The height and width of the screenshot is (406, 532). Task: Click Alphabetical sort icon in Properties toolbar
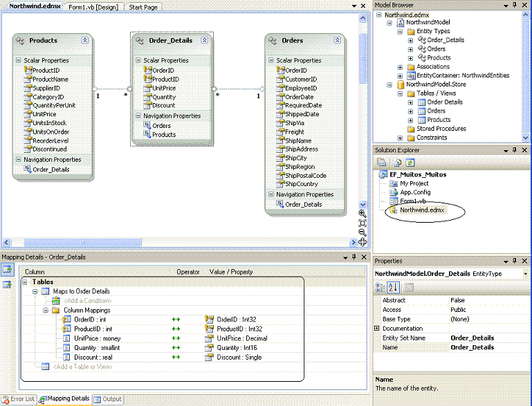393,288
